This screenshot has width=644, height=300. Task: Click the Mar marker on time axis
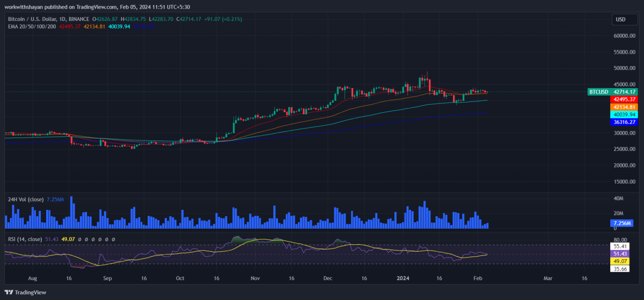click(x=547, y=279)
